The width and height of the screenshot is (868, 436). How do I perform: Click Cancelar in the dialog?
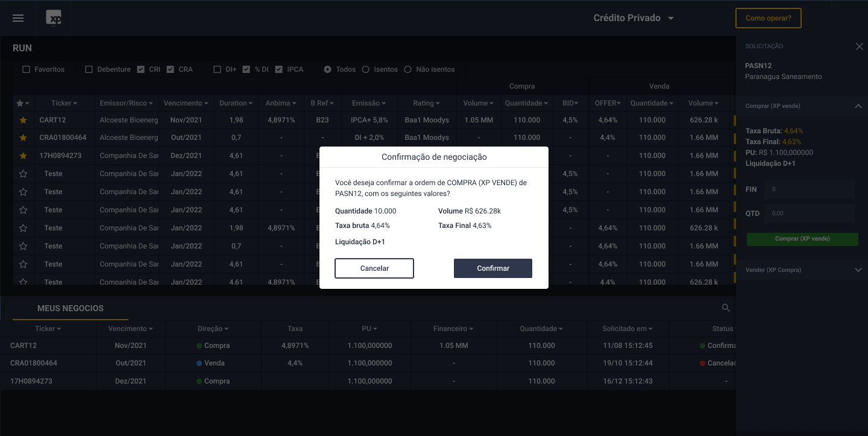pos(374,268)
